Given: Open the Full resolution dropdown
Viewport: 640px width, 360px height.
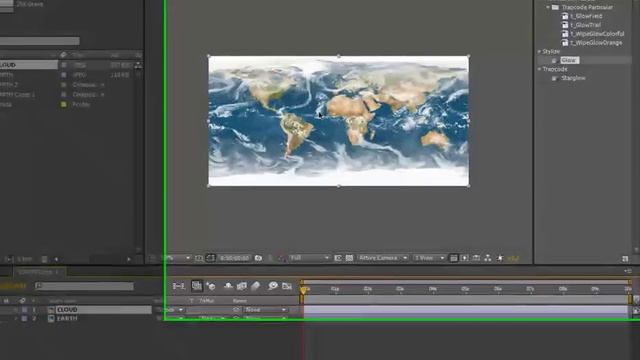Looking at the screenshot, I should pyautogui.click(x=309, y=258).
